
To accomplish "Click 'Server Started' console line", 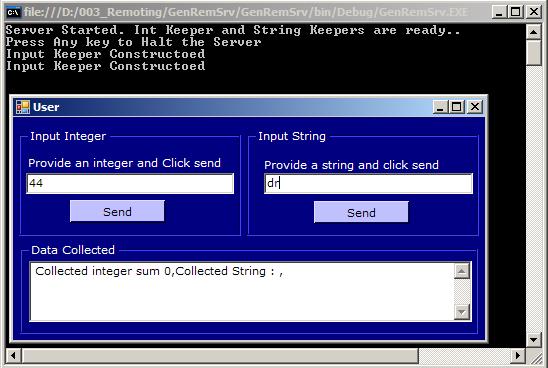I will (x=233, y=30).
